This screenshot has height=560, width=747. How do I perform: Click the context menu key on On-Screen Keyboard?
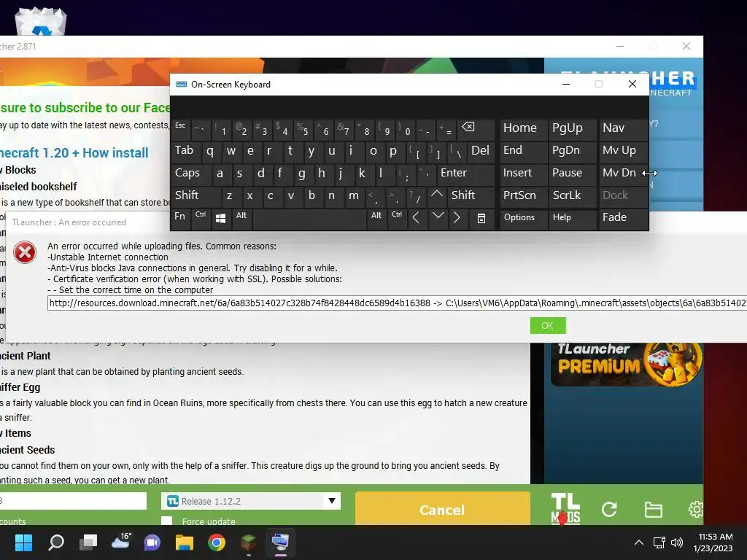(x=481, y=218)
